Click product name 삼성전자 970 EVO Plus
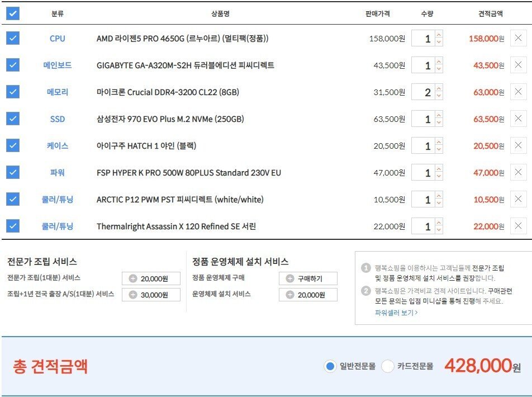Image resolution: width=532 pixels, height=397 pixels. 170,119
